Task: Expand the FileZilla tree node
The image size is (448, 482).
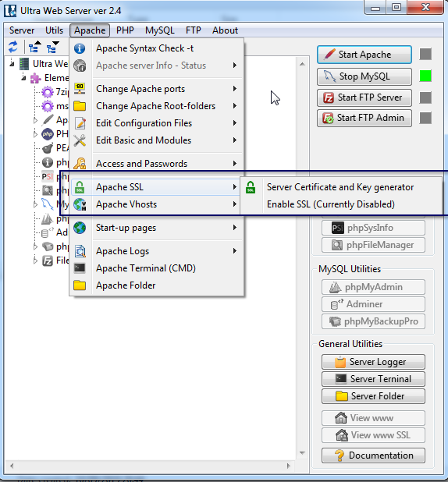Action: point(35,260)
